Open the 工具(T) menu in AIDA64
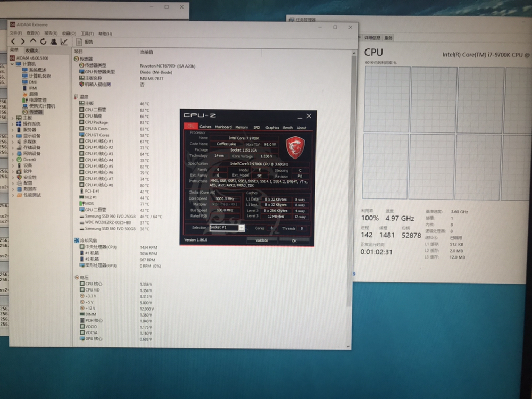Screen dimensions: 532x399 tap(87, 34)
